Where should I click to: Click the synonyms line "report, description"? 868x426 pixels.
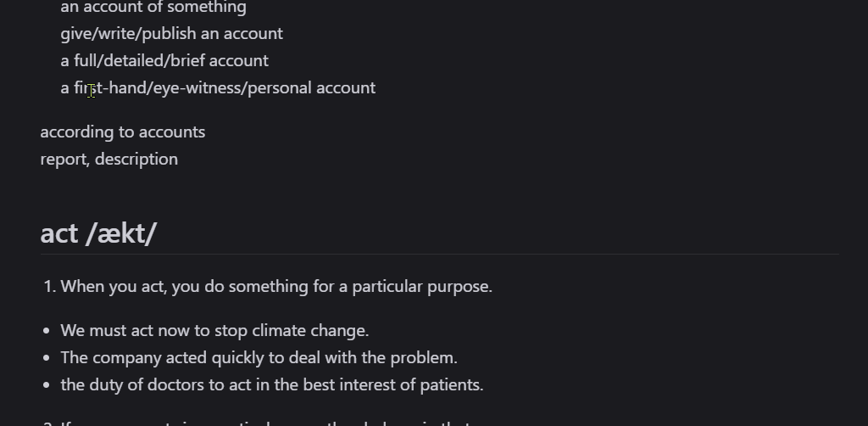[109, 159]
